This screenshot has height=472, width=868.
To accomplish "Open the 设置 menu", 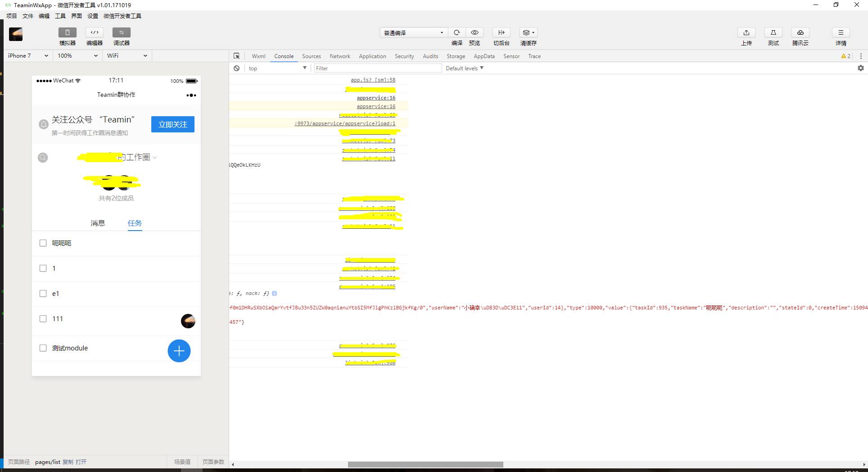I will click(x=93, y=16).
